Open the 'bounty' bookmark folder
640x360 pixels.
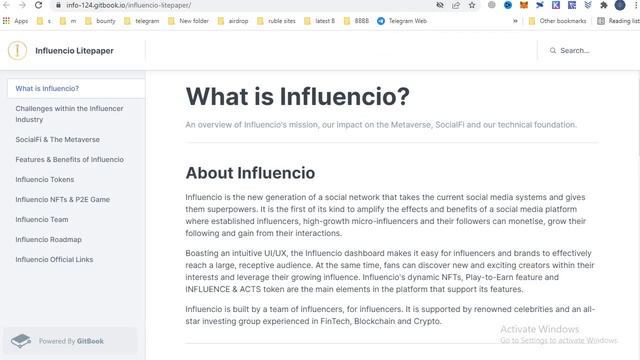(100, 21)
